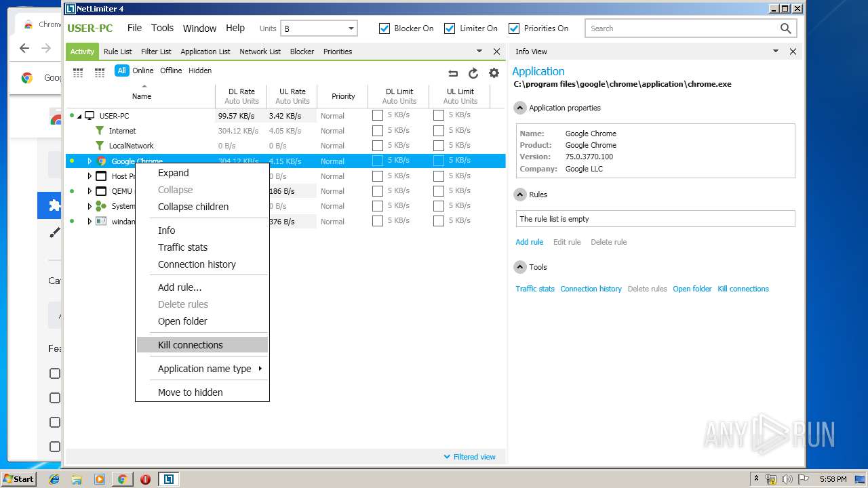This screenshot has height=488, width=868.
Task: Enable DL limit for QEMU row
Action: point(378,190)
